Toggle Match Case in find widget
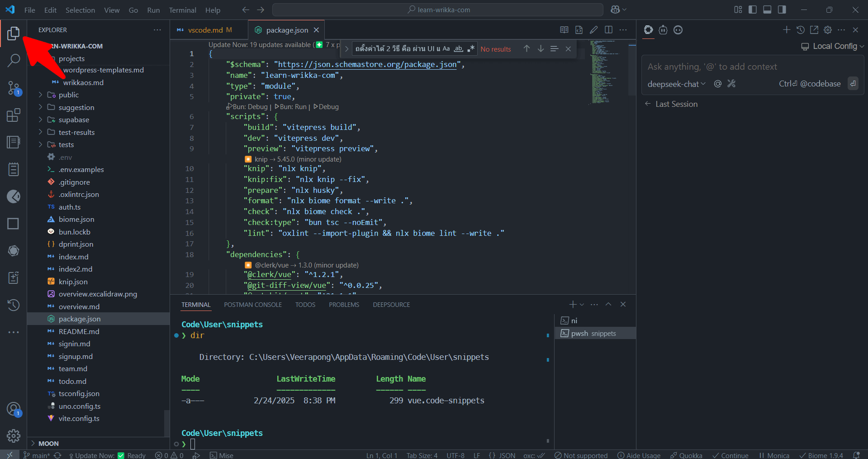The width and height of the screenshot is (868, 459). pyautogui.click(x=446, y=49)
